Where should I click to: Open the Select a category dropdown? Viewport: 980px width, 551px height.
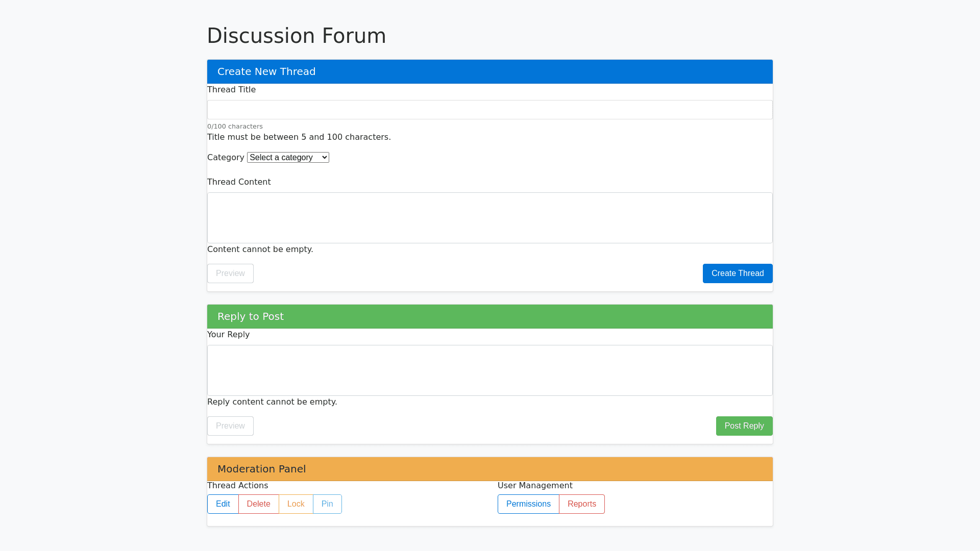click(x=288, y=158)
